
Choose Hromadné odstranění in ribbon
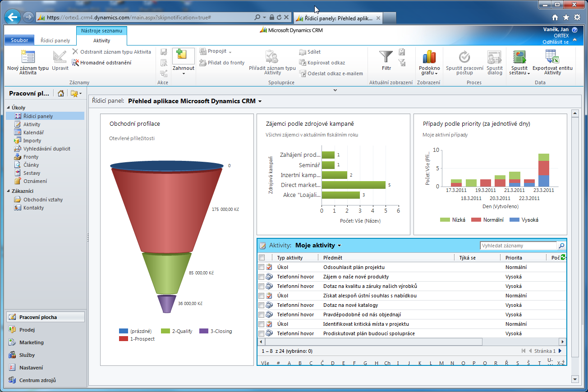pyautogui.click(x=101, y=63)
